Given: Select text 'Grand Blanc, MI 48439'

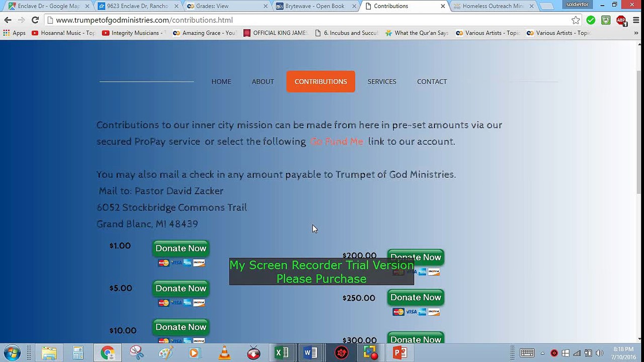Looking at the screenshot, I should click(147, 224).
